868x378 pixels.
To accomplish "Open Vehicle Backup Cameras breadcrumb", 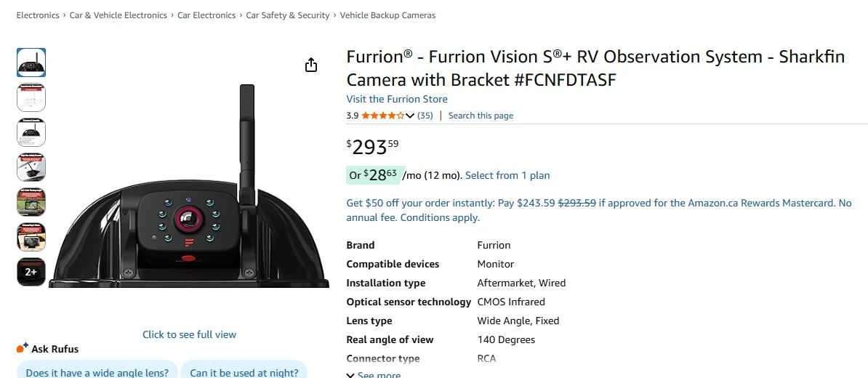I will click(388, 15).
